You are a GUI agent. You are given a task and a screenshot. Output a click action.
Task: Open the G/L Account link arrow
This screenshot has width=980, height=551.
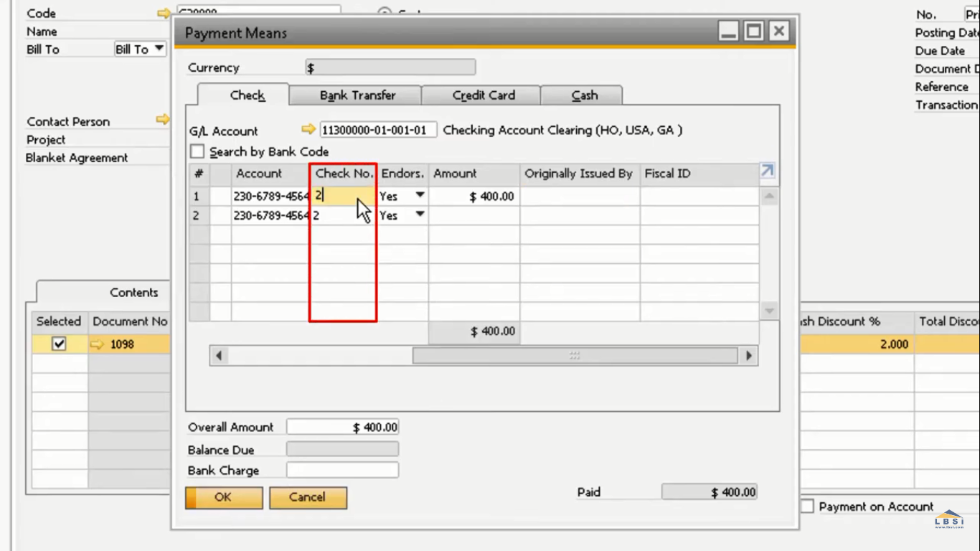click(308, 130)
